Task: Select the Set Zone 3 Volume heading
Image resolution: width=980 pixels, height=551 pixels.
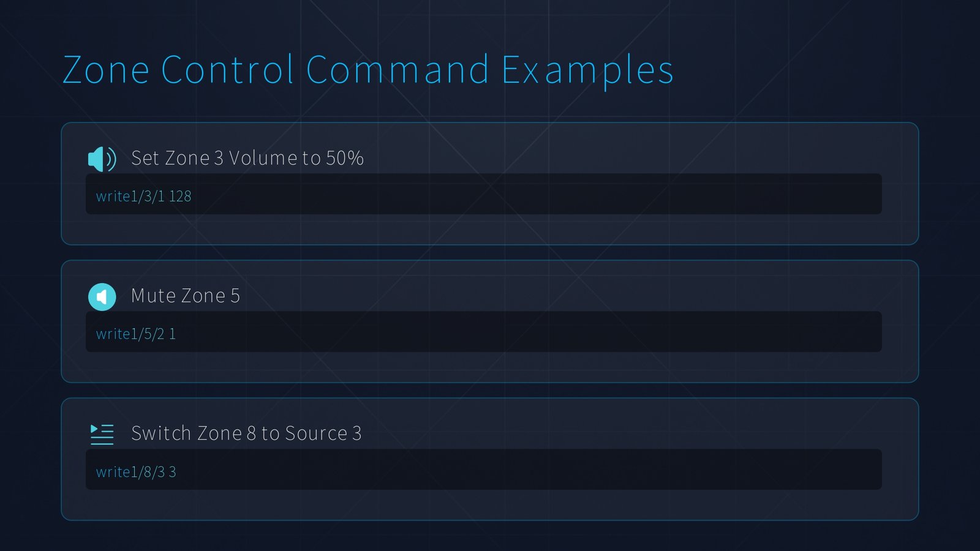Action: 247,158
